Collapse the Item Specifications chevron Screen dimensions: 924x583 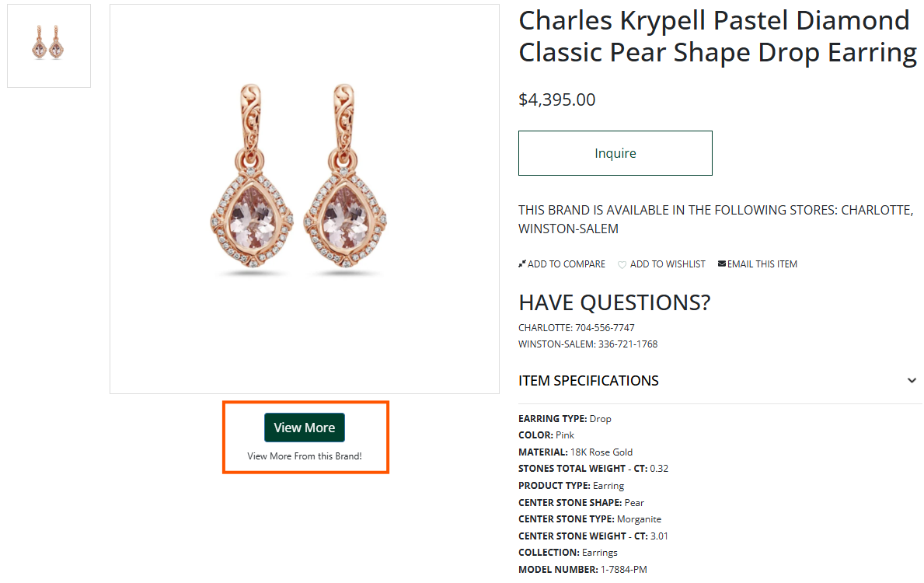point(912,381)
